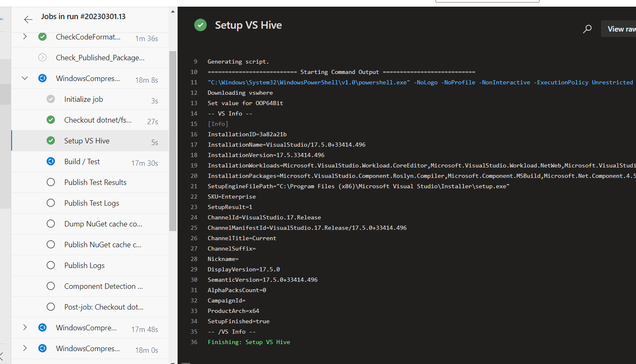Select the Setup VS Hive step
Screen dimensions: 636x364
point(90,141)
